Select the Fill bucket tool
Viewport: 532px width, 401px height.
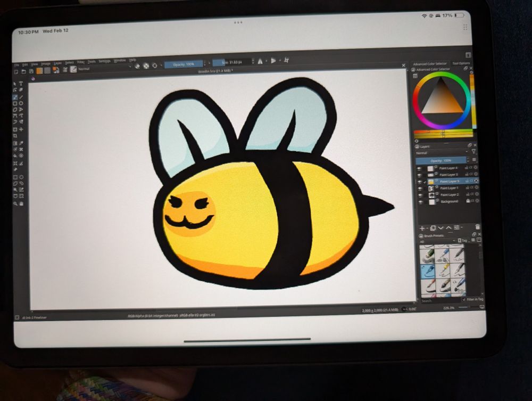tap(15, 156)
